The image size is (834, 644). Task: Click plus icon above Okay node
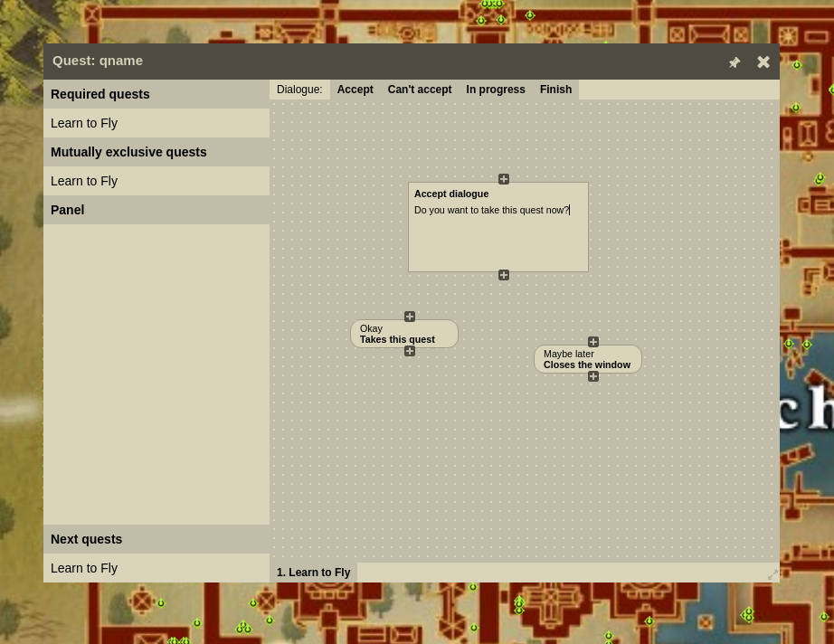coord(410,317)
